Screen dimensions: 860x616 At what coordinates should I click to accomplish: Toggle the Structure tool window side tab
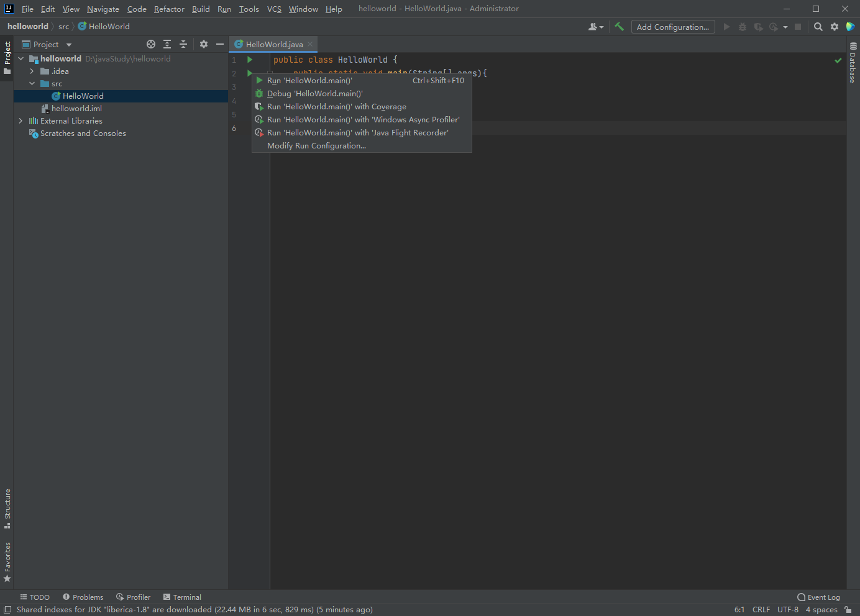coord(7,509)
